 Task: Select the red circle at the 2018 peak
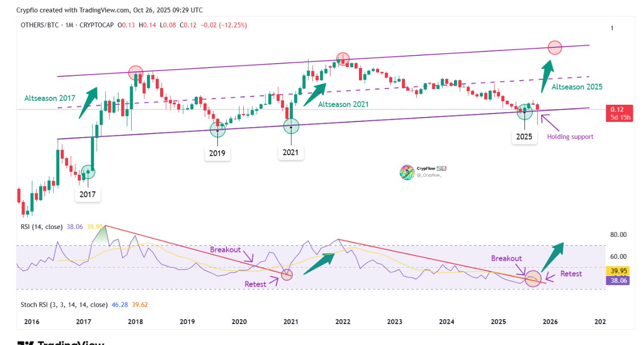pos(136,73)
